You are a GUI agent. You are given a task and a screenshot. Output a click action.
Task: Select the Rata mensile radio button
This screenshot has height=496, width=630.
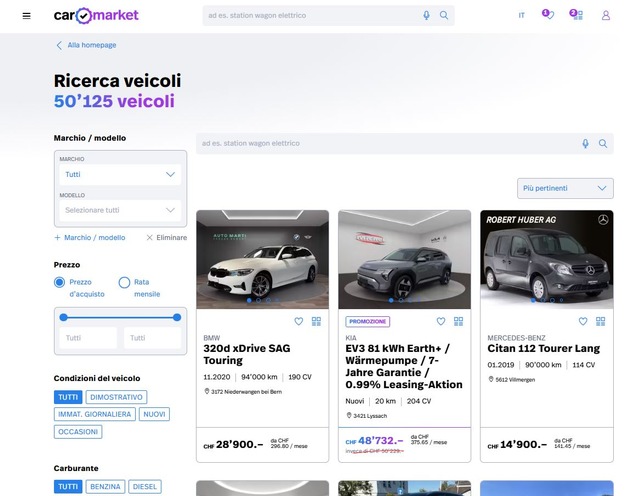pos(124,283)
